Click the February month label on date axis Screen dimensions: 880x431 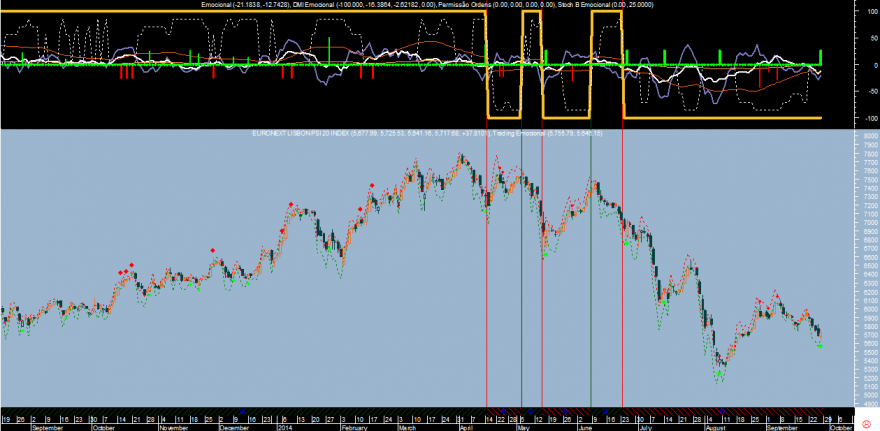354,427
